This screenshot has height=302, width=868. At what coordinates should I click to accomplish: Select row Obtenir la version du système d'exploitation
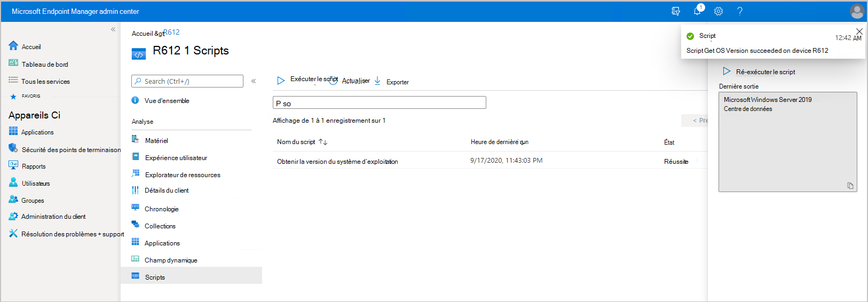coord(490,161)
